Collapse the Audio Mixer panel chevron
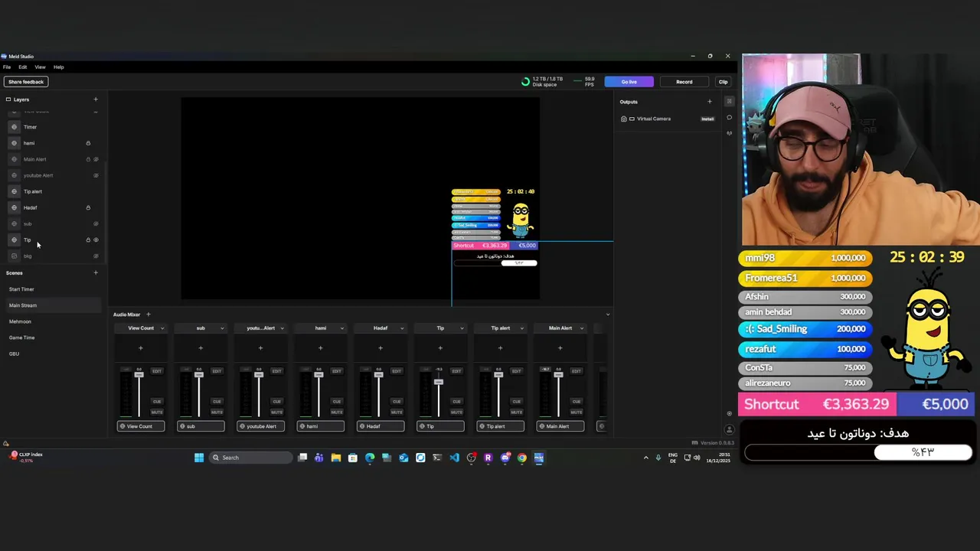The height and width of the screenshot is (551, 980). click(x=608, y=315)
